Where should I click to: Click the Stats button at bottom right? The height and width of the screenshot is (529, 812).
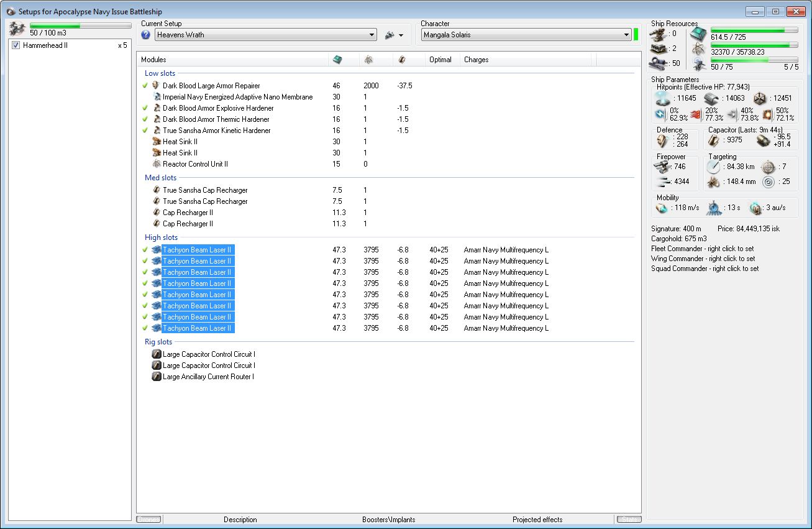[629, 520]
